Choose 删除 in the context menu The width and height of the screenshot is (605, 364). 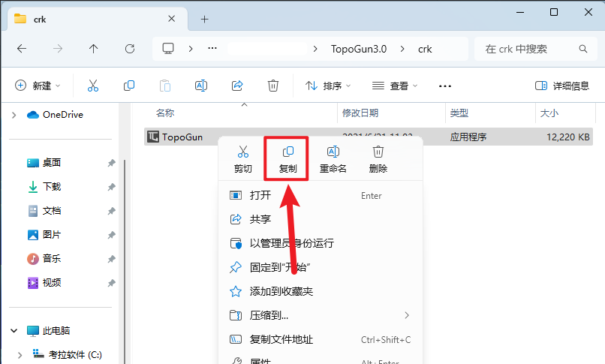378,159
